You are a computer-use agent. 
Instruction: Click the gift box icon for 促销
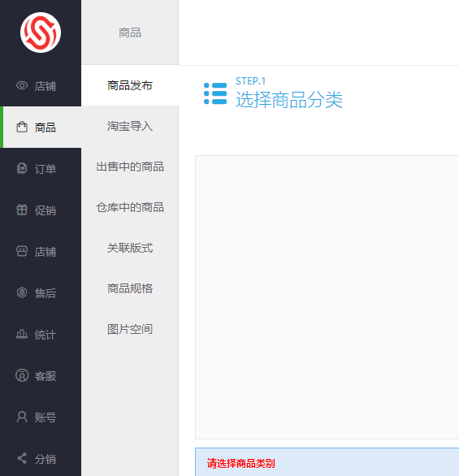pos(22,210)
